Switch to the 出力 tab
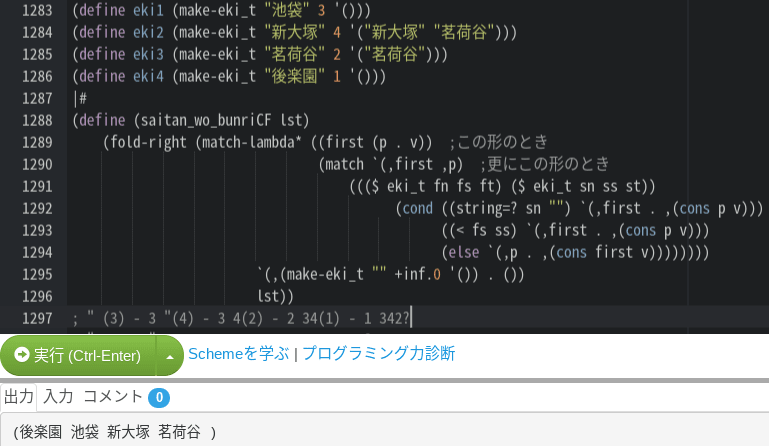The width and height of the screenshot is (769, 446). 18,396
